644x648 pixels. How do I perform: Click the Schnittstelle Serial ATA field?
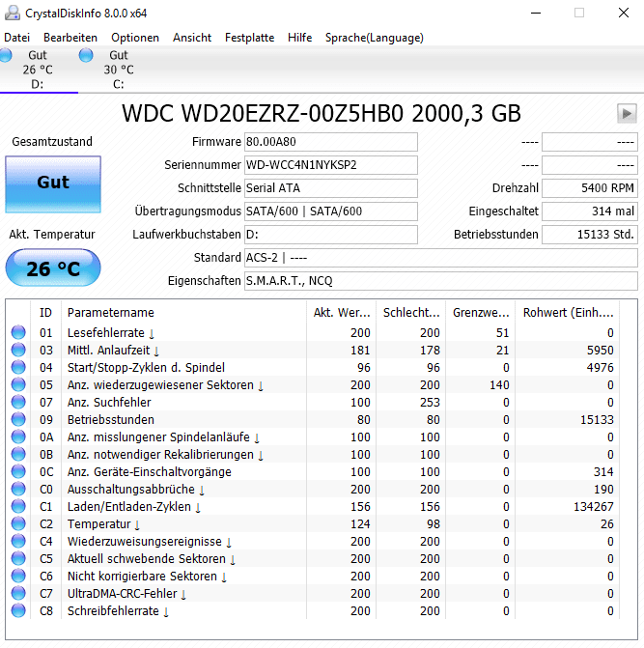pos(331,188)
